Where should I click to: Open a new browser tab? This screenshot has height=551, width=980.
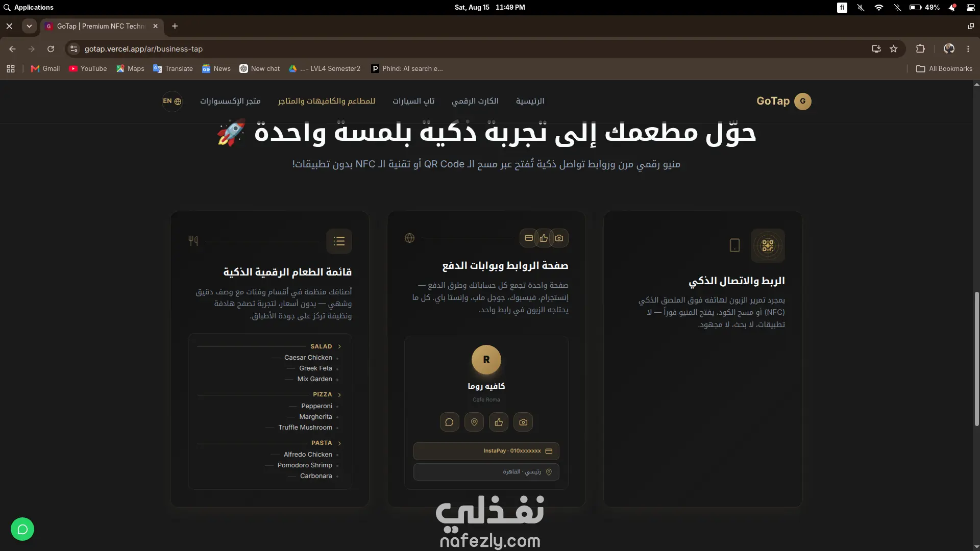click(x=175, y=26)
